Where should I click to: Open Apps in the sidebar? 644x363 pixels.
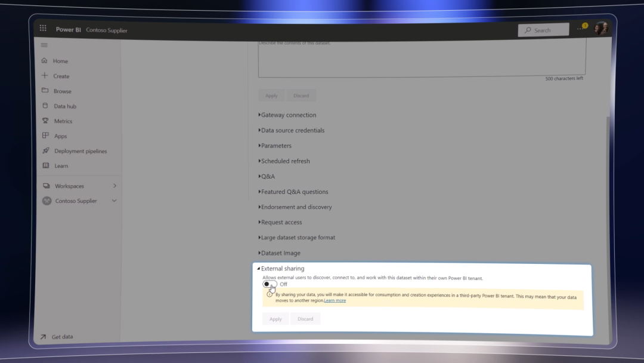[60, 136]
